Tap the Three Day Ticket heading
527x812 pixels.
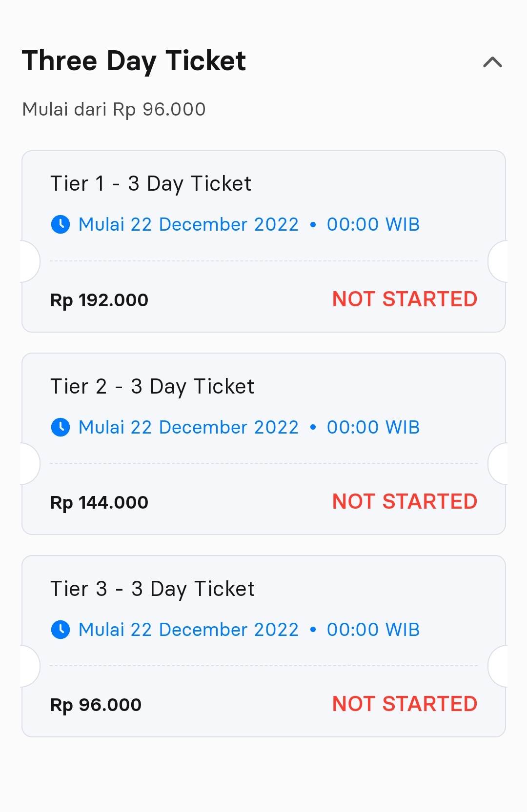pyautogui.click(x=134, y=61)
